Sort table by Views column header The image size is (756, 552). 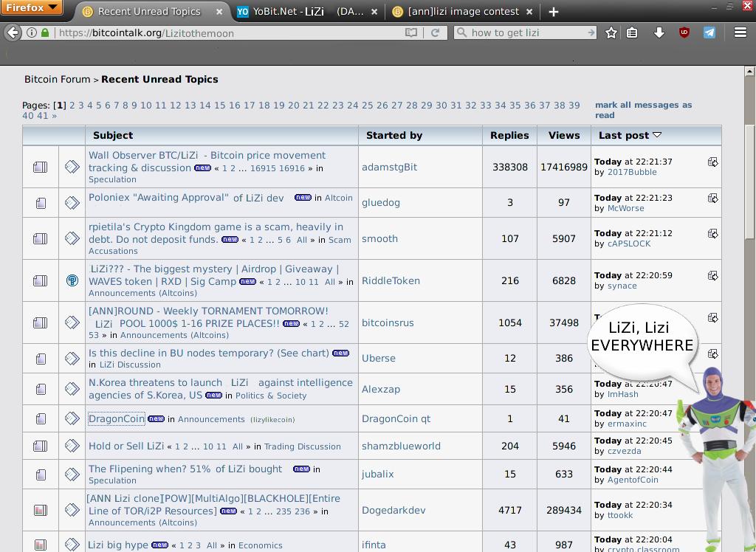563,136
